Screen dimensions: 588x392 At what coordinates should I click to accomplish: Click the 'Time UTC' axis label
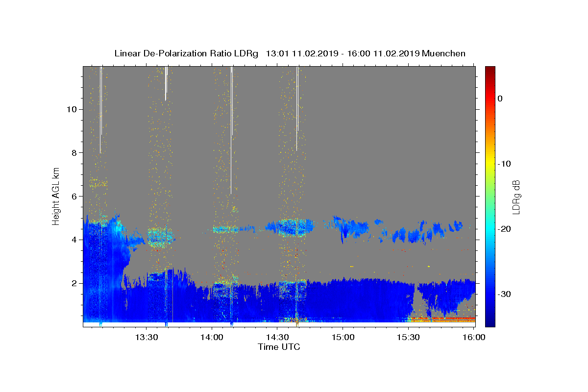coord(279,347)
